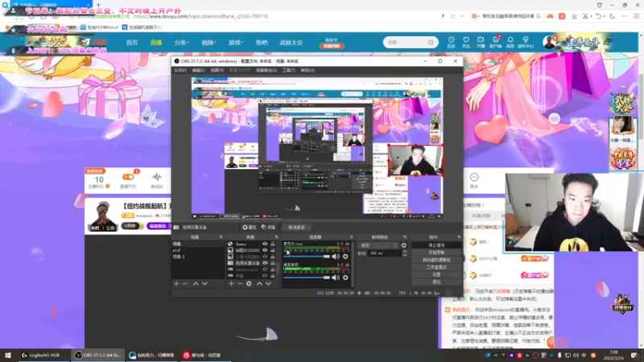Pop out the Audio Mixer dock panel
The width and height of the screenshot is (644, 362).
[x=352, y=237]
